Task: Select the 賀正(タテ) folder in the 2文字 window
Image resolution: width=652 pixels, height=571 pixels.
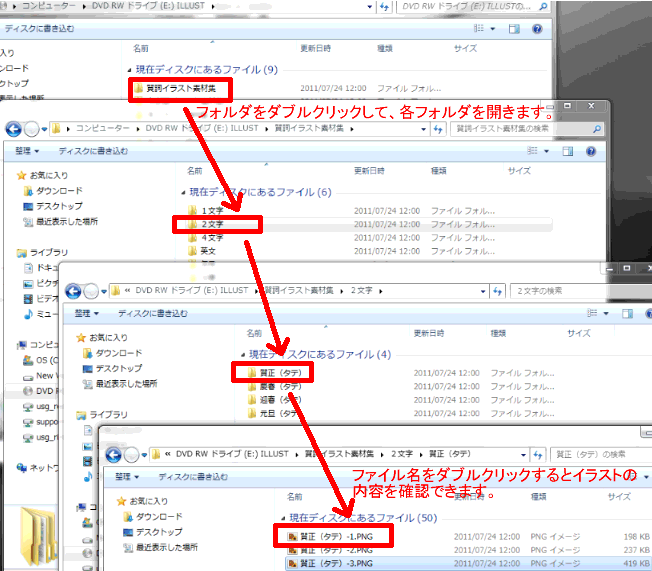Action: 274,373
